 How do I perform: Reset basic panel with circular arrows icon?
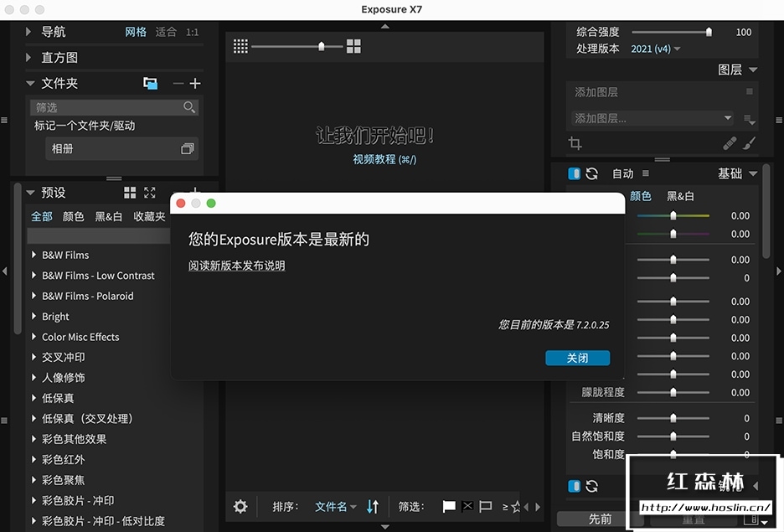591,173
